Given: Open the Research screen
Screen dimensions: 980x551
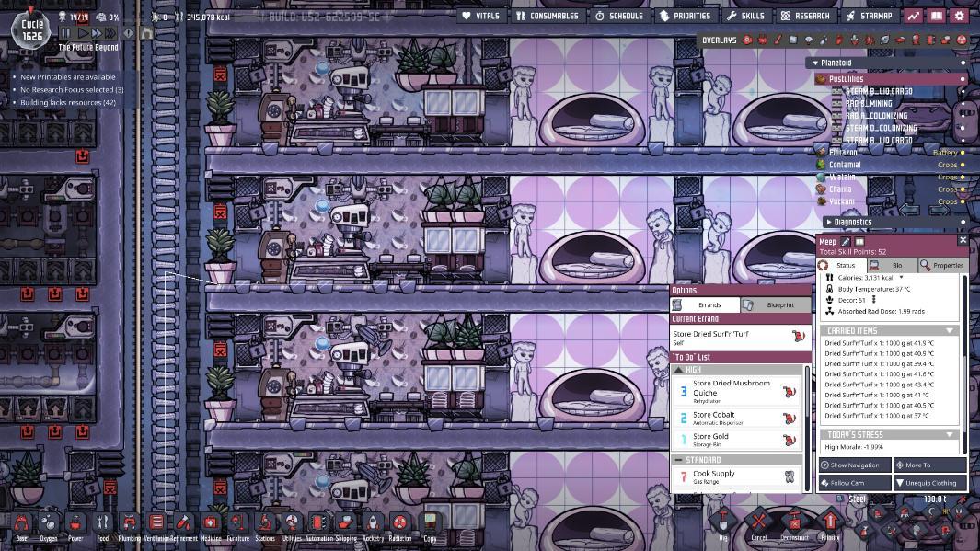Looking at the screenshot, I should [805, 16].
